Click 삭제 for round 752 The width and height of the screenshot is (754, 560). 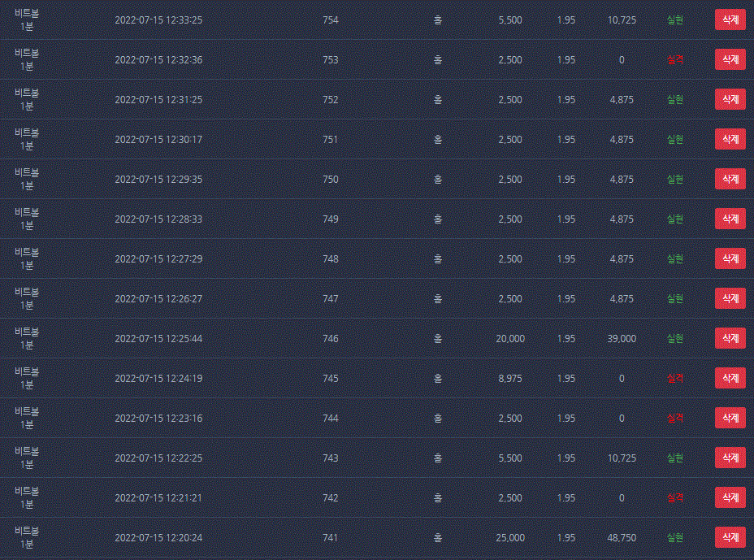point(730,100)
